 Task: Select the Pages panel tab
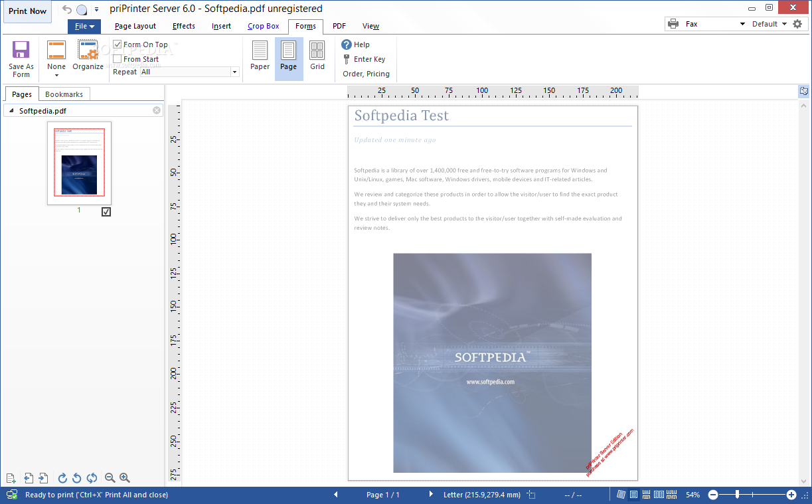[x=22, y=94]
